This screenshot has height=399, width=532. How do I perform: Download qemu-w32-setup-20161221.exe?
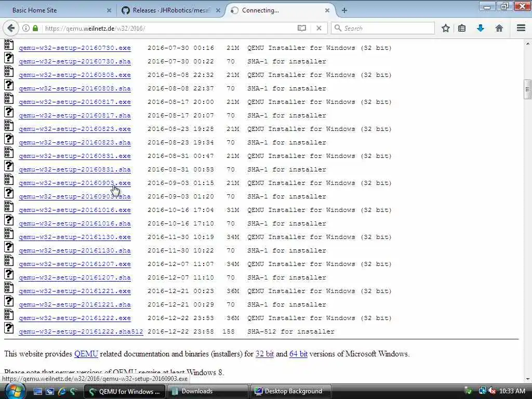pyautogui.click(x=75, y=291)
